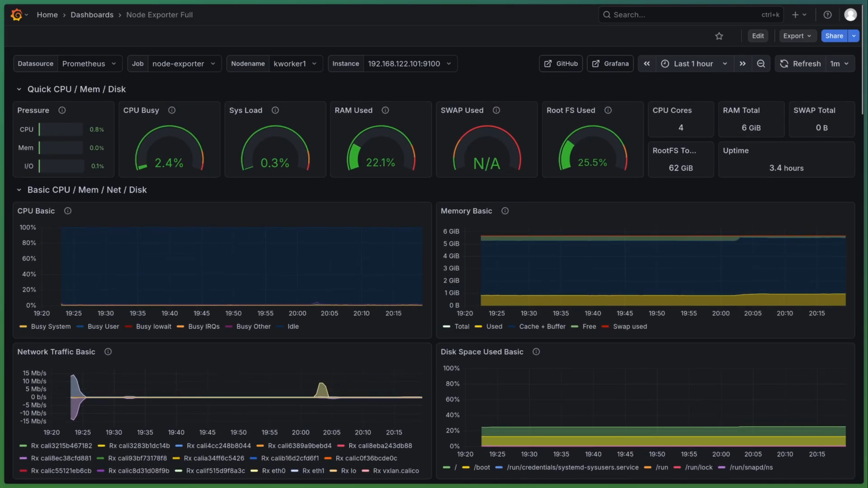Click the zoom out time range icon

click(x=761, y=64)
